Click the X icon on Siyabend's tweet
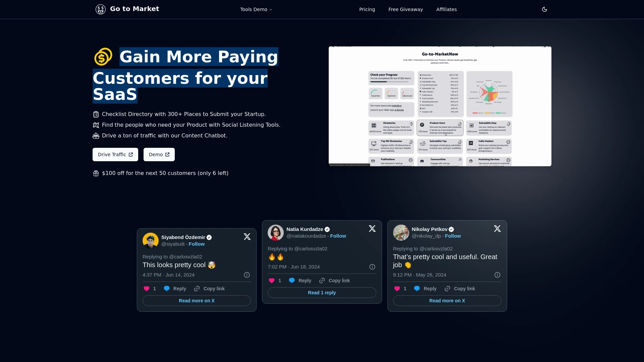Viewport: 644px width, 362px height. click(247, 236)
